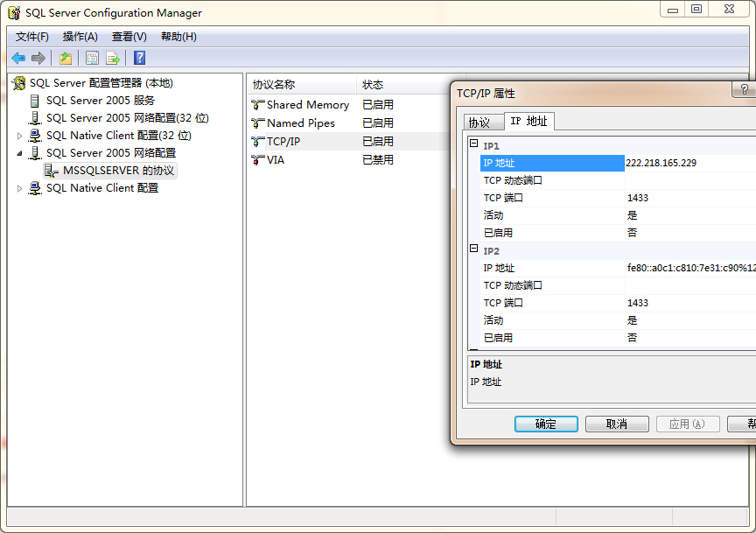The width and height of the screenshot is (756, 533).
Task: Click IP1 TCP 端口 value 1433
Action: pos(638,198)
